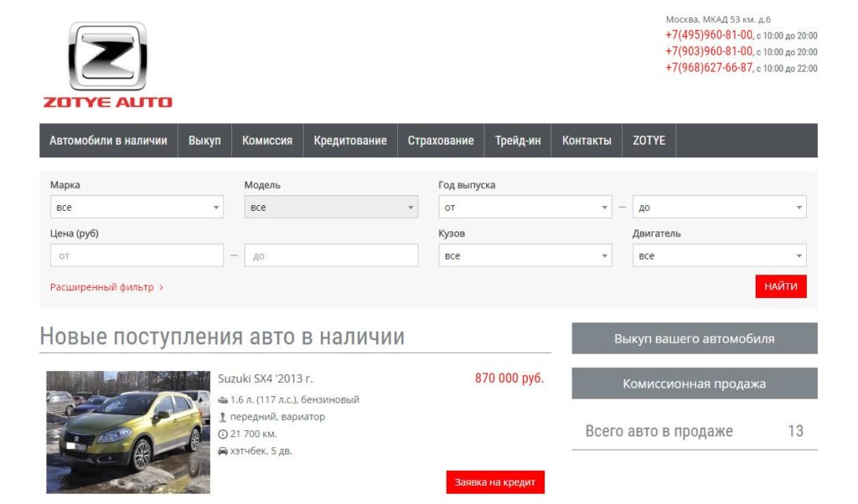Click the car body icon beside хэтчбек

223,451
